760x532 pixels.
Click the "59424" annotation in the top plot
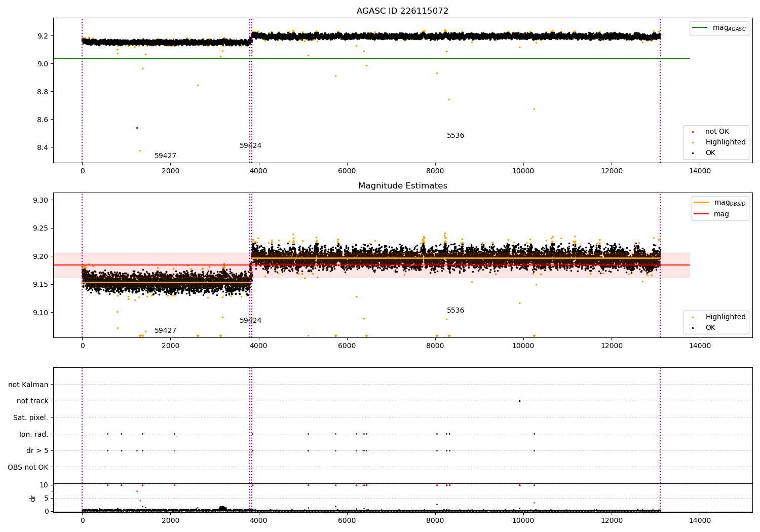250,146
